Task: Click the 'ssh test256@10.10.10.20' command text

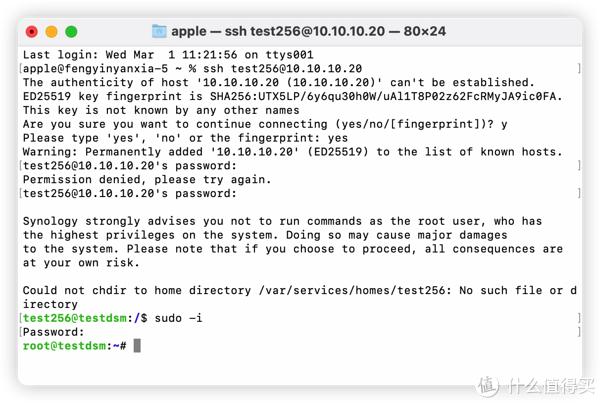Action: pyautogui.click(x=282, y=69)
